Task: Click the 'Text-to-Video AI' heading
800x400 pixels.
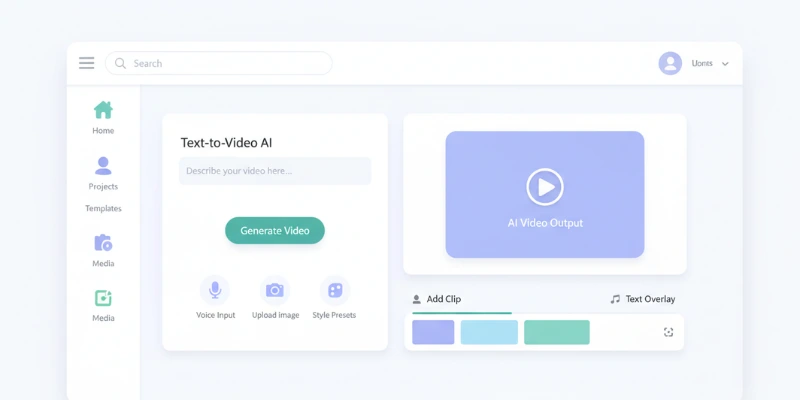Action: 227,143
